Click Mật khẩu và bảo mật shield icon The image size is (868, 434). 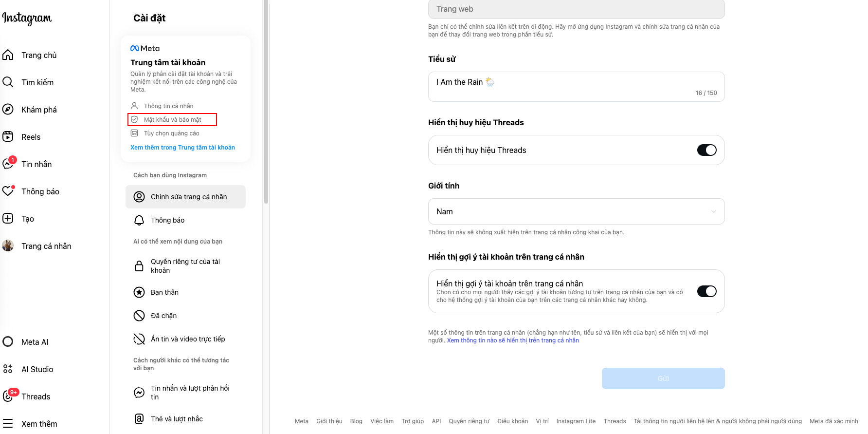[134, 119]
